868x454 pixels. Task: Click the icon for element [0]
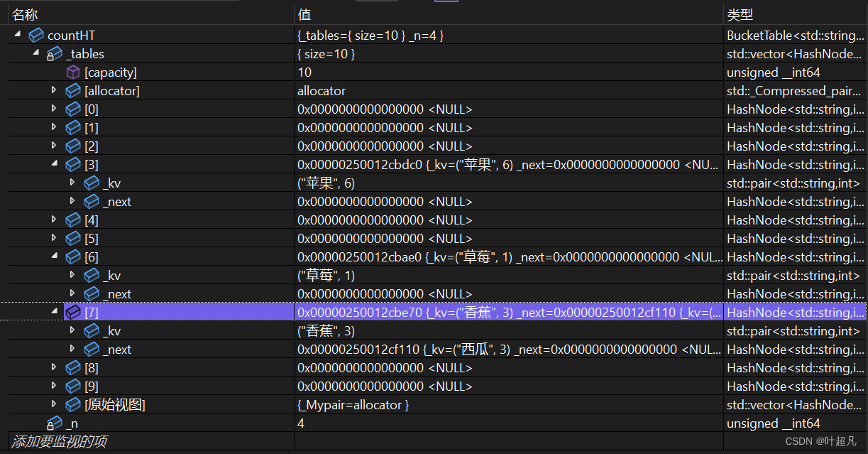[x=73, y=109]
